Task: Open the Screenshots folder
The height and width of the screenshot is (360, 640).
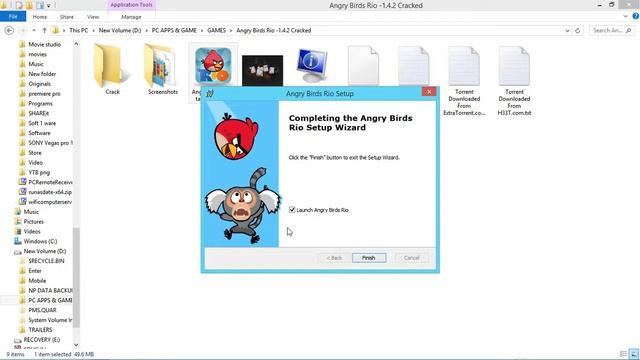Action: (x=162, y=69)
